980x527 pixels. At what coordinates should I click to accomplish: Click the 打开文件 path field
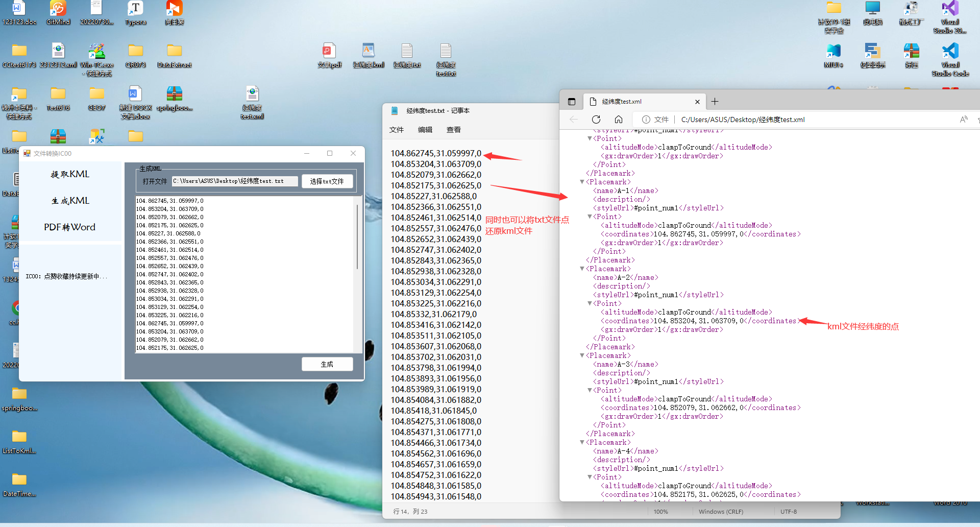(x=235, y=181)
